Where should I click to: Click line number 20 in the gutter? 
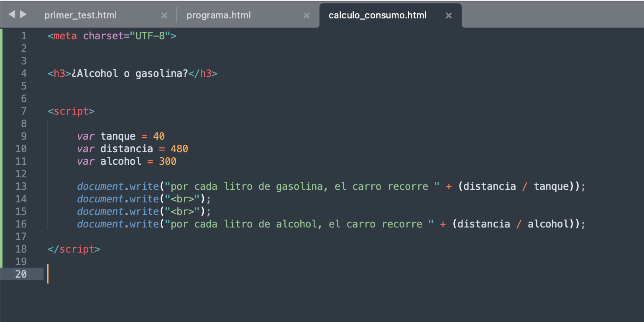(x=21, y=274)
